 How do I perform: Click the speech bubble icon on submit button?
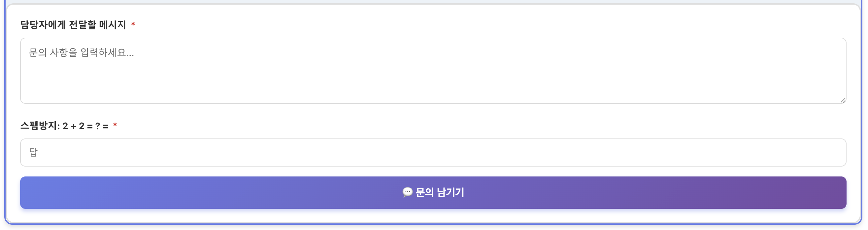(407, 192)
